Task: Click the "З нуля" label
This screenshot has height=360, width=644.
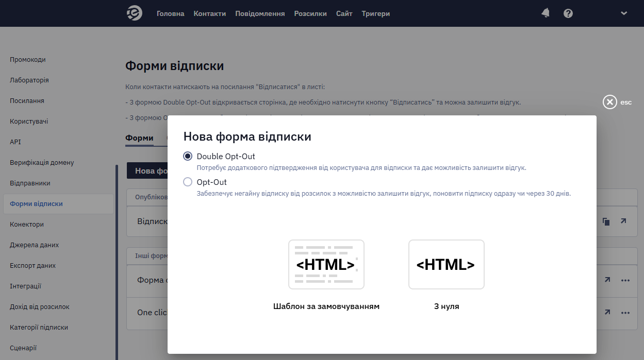Action: coord(447,306)
